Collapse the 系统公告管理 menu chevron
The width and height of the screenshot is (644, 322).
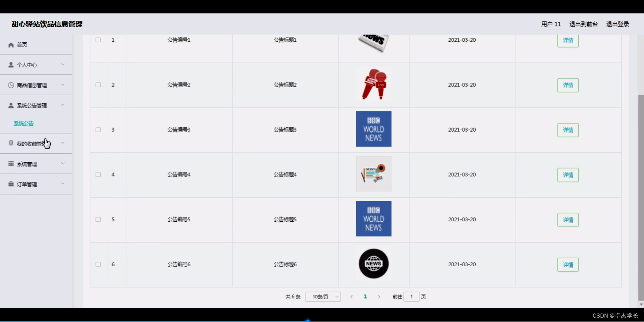62,105
